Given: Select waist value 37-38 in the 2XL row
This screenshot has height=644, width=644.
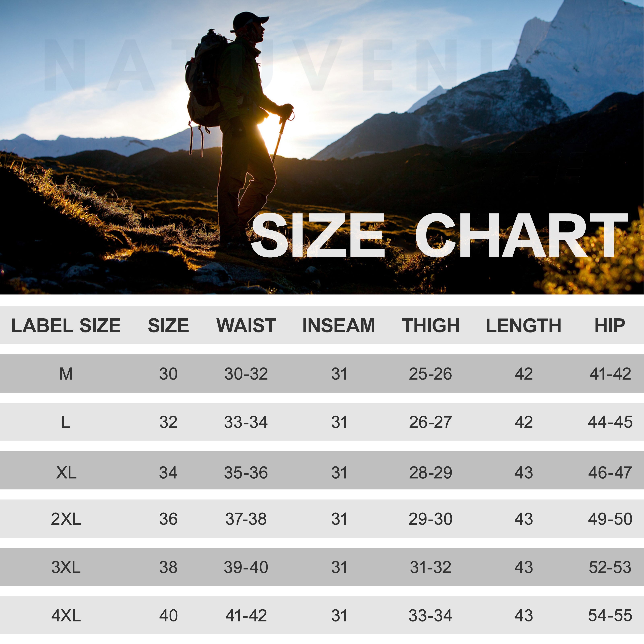Looking at the screenshot, I should (246, 519).
